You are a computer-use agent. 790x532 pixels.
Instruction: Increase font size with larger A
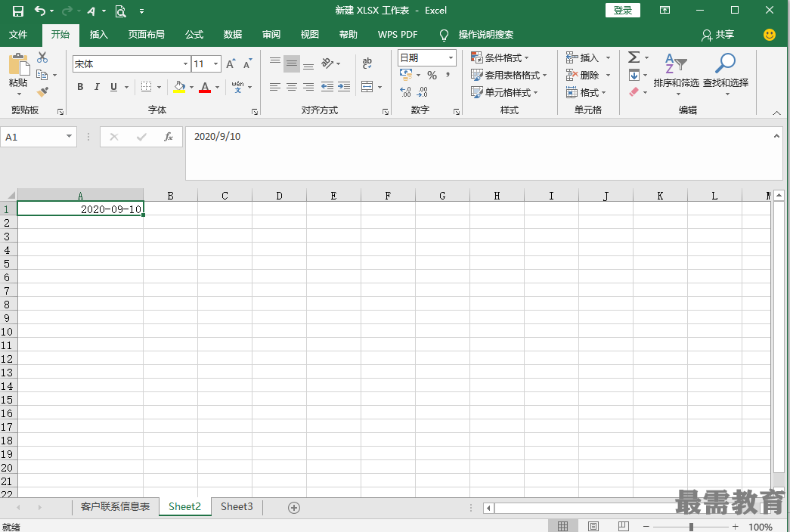231,64
